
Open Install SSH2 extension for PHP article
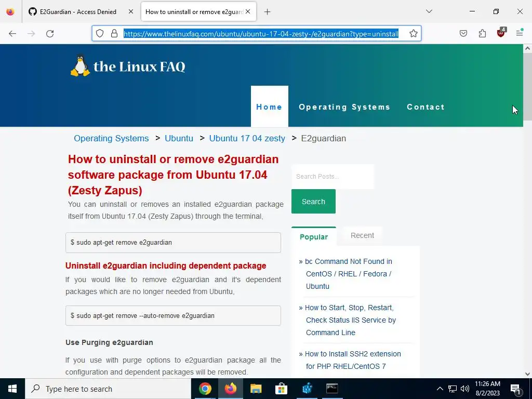353,360
